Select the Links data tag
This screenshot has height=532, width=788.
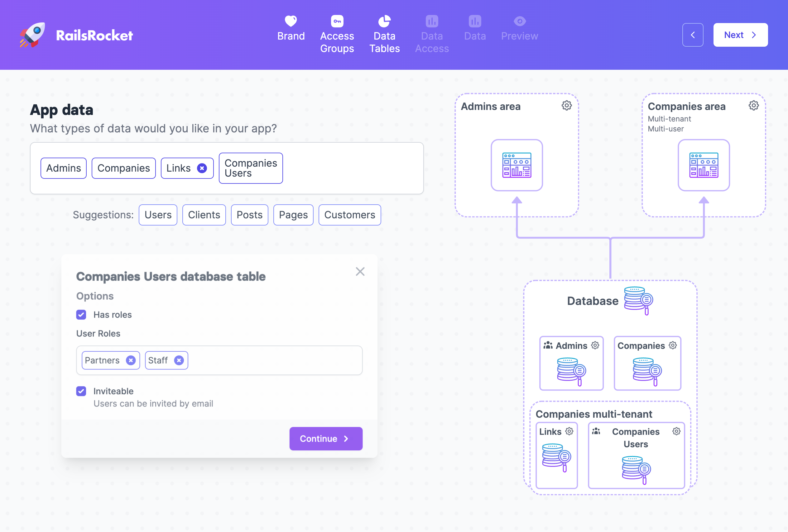179,168
